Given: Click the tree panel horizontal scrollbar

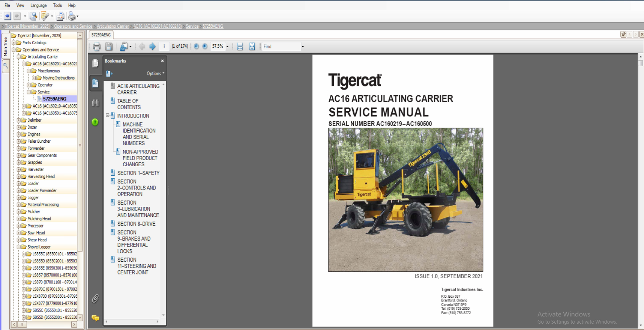Looking at the screenshot, I should pyautogui.click(x=44, y=324).
